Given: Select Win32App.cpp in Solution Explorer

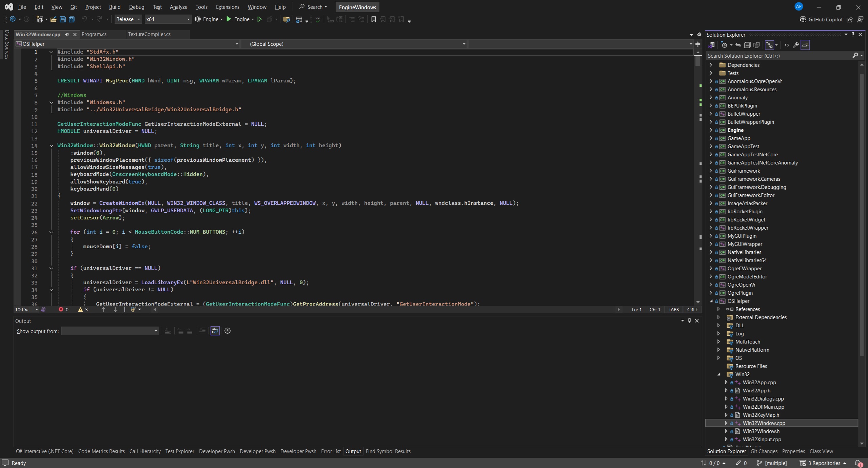Looking at the screenshot, I should (x=759, y=383).
